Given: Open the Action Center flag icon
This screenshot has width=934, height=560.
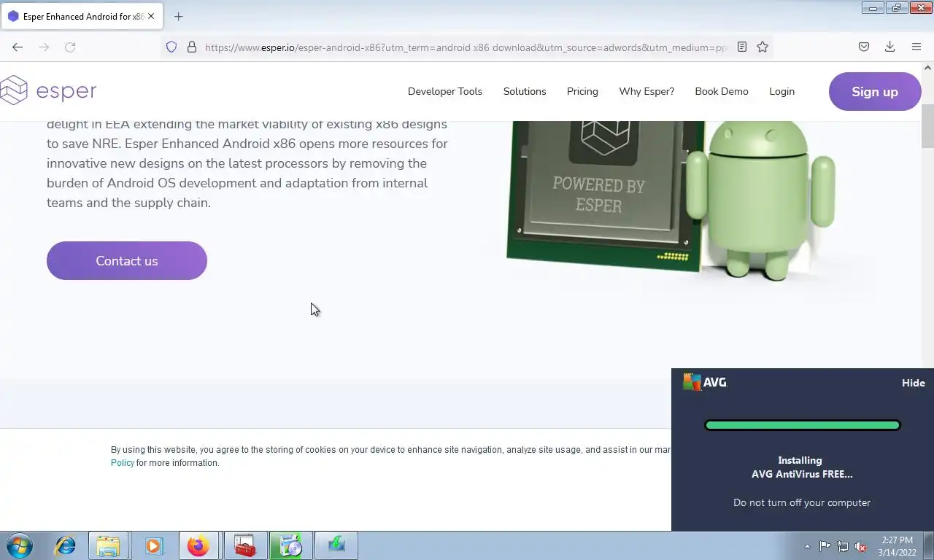Looking at the screenshot, I should [825, 546].
